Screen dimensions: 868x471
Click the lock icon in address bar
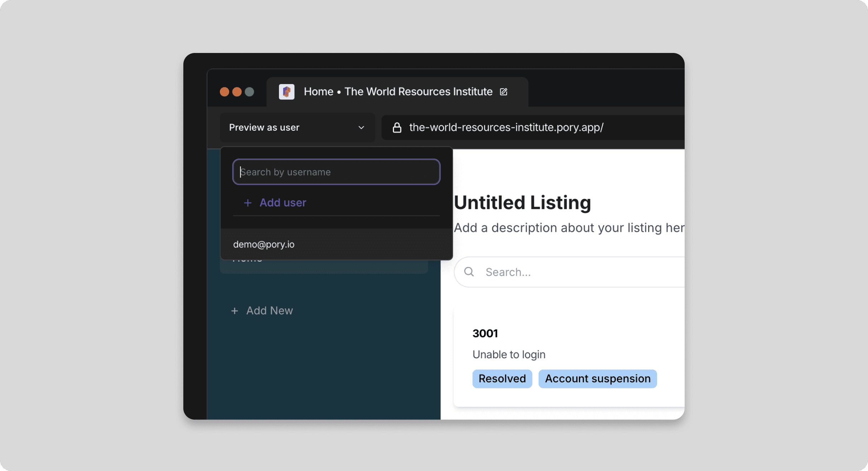click(x=397, y=127)
